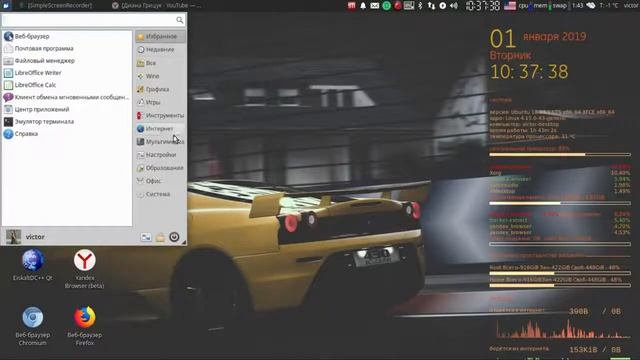Open EiskaltDC++ Qt desktop icon
Screen dimensions: 640x360
pyautogui.click(x=33, y=265)
